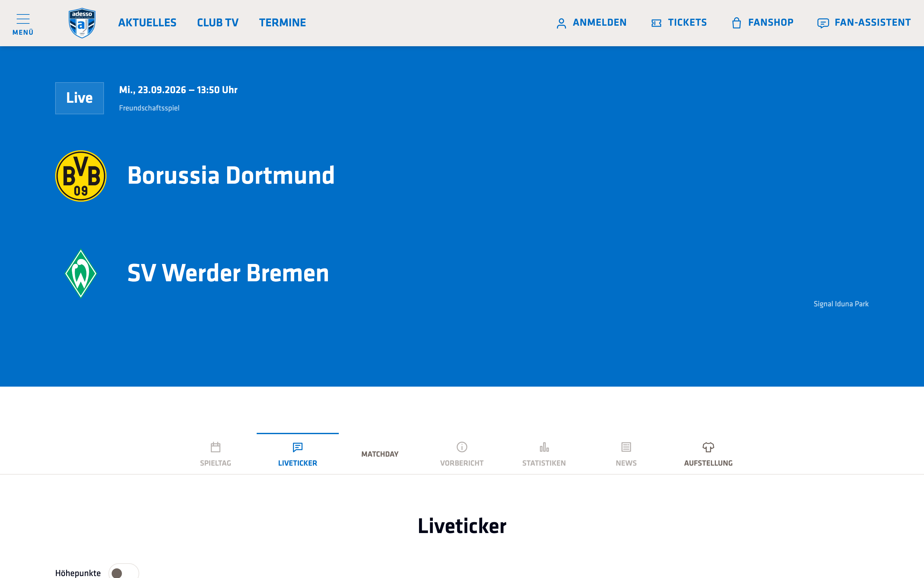Click the Signal Iduna Park venue text
This screenshot has height=578, width=924.
click(x=841, y=304)
